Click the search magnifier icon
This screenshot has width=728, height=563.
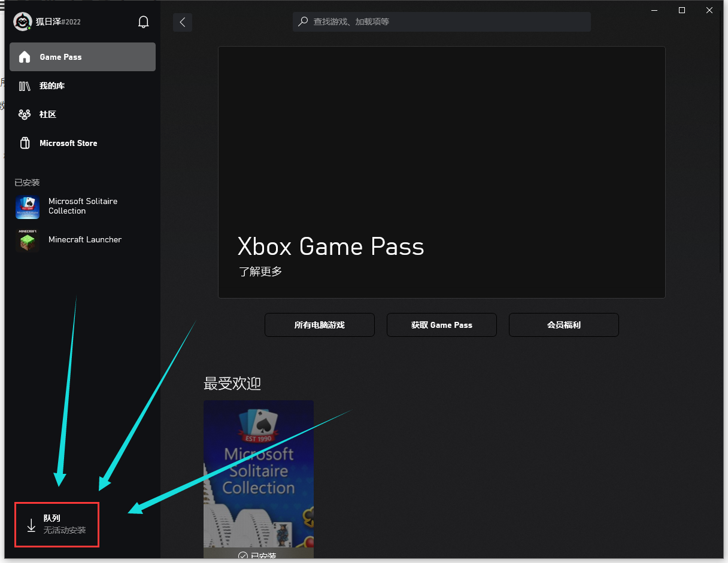304,22
